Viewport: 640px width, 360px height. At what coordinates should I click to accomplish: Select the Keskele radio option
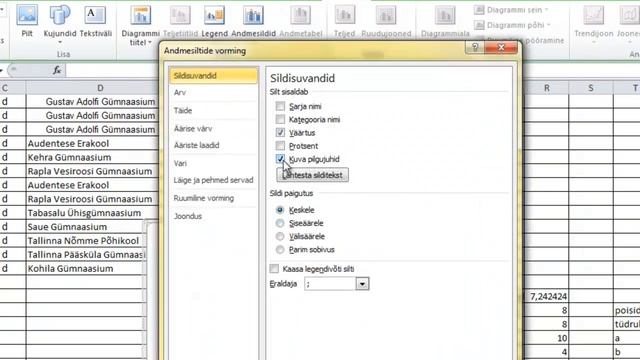280,210
